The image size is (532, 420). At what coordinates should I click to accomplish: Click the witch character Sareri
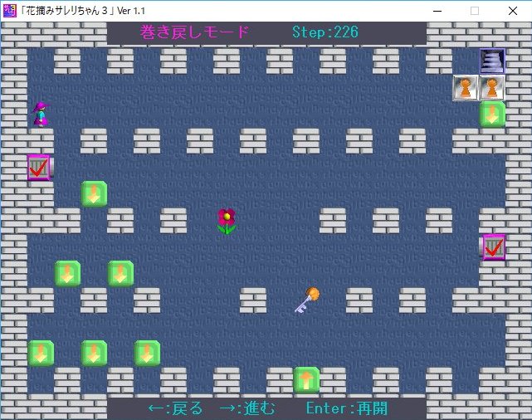(39, 114)
